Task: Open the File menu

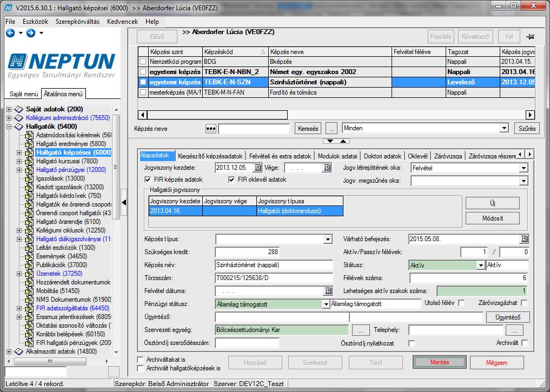Action: click(x=10, y=22)
